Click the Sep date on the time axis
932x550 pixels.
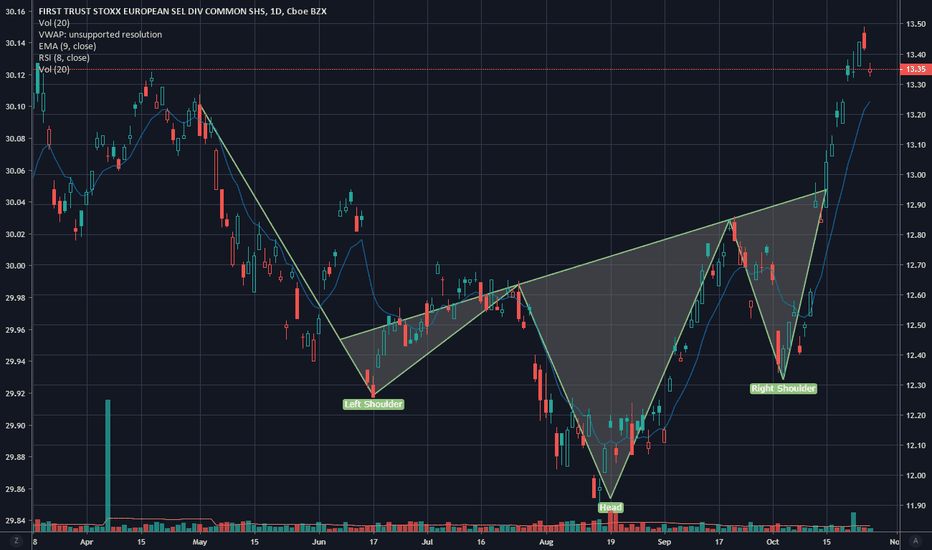[x=665, y=542]
